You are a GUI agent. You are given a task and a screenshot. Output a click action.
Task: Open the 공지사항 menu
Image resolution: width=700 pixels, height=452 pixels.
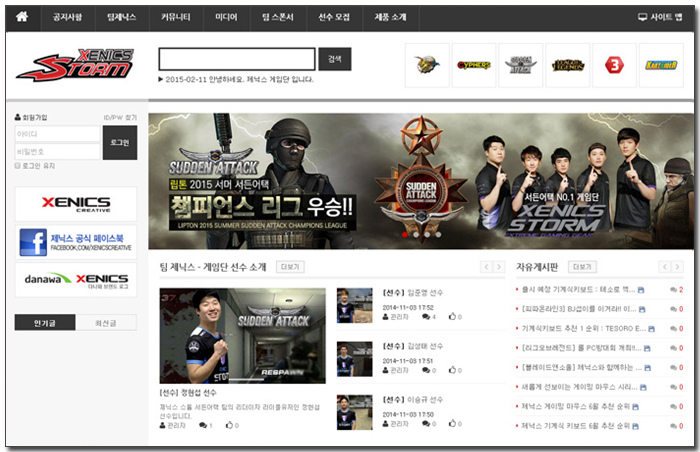pyautogui.click(x=67, y=17)
